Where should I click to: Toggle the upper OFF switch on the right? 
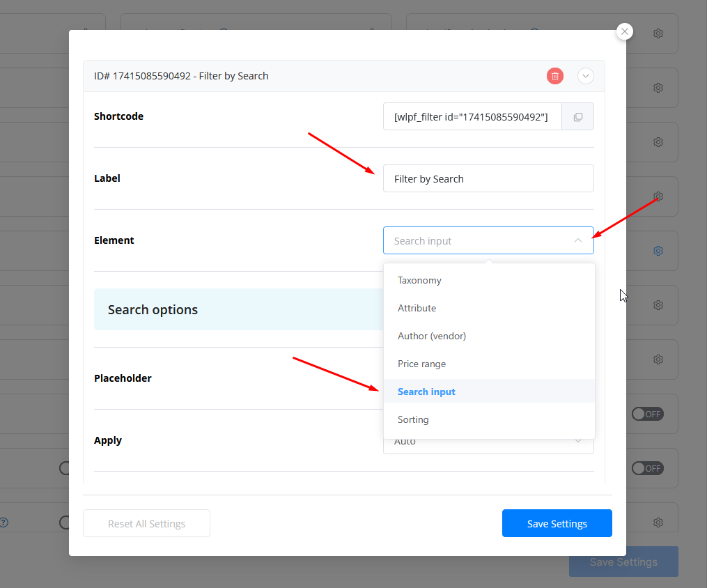click(647, 414)
